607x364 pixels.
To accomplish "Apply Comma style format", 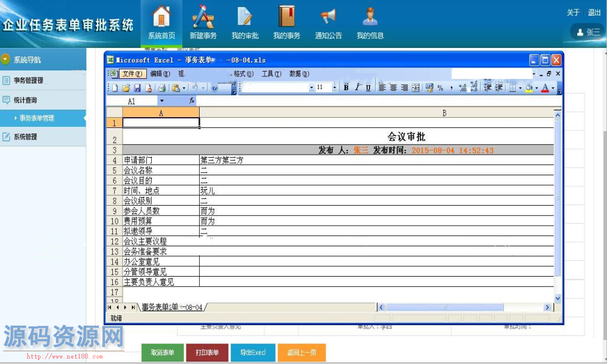I will point(452,88).
